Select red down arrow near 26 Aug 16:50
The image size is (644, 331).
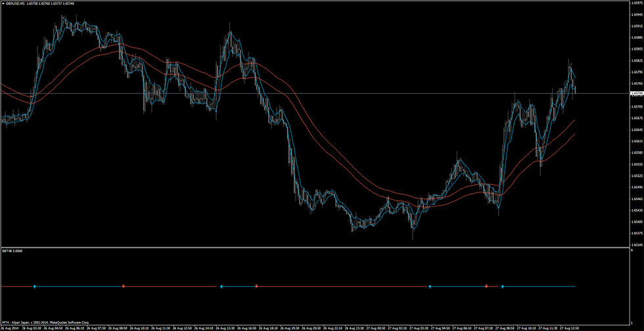(256, 286)
